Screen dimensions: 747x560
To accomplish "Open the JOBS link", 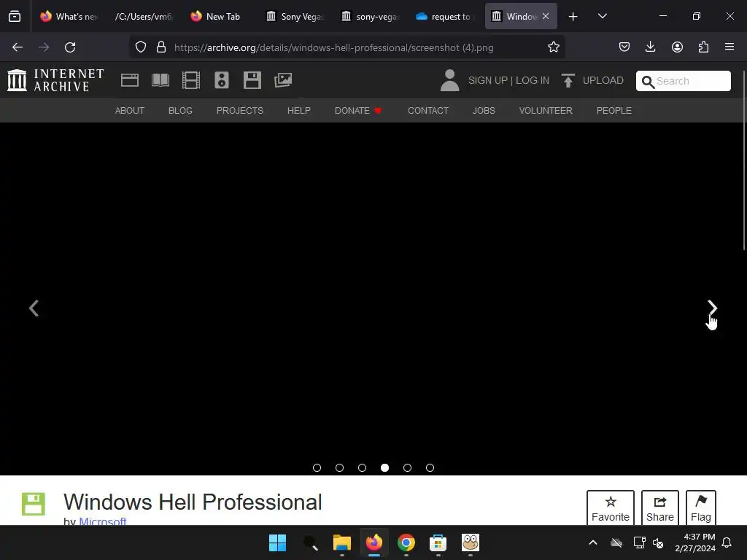I will coord(484,111).
